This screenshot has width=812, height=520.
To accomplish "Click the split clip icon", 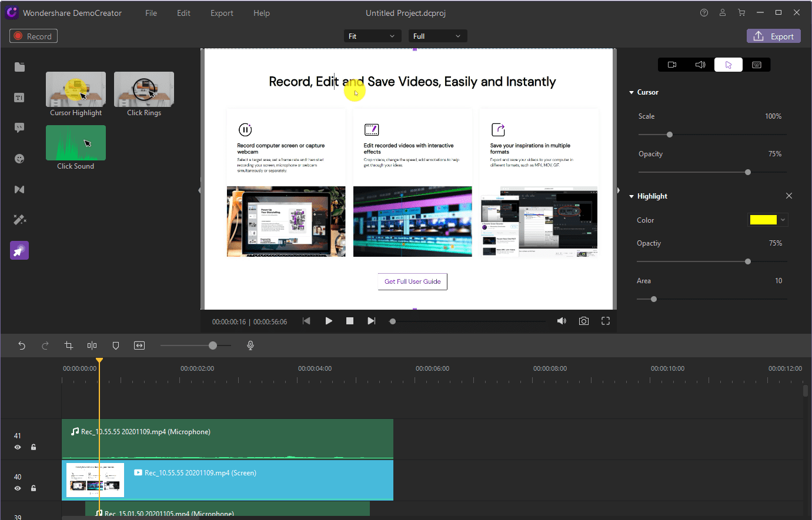I will pos(92,345).
